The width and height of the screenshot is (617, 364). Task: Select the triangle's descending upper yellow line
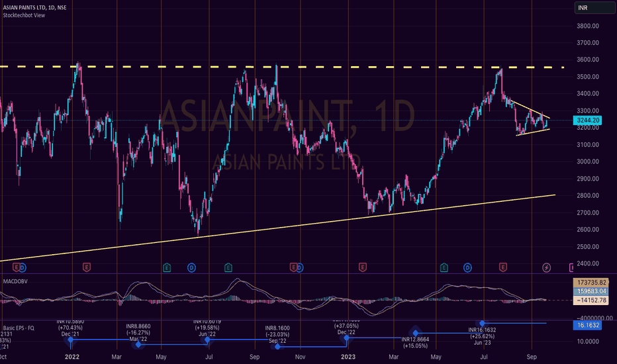530,109
